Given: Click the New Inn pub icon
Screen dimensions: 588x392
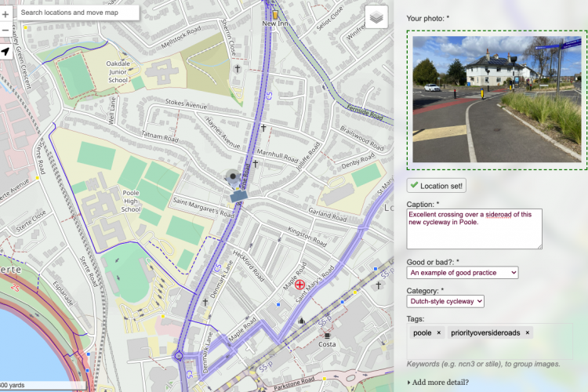Looking at the screenshot, I should (x=275, y=14).
